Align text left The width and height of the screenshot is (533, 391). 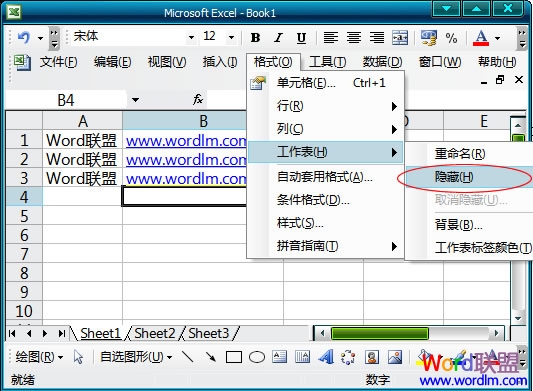tap(331, 37)
